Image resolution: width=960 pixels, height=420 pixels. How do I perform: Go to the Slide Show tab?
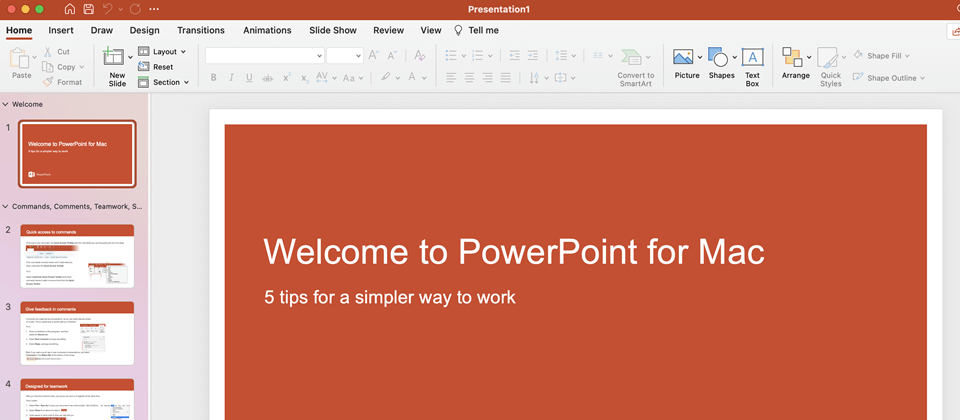pos(332,30)
